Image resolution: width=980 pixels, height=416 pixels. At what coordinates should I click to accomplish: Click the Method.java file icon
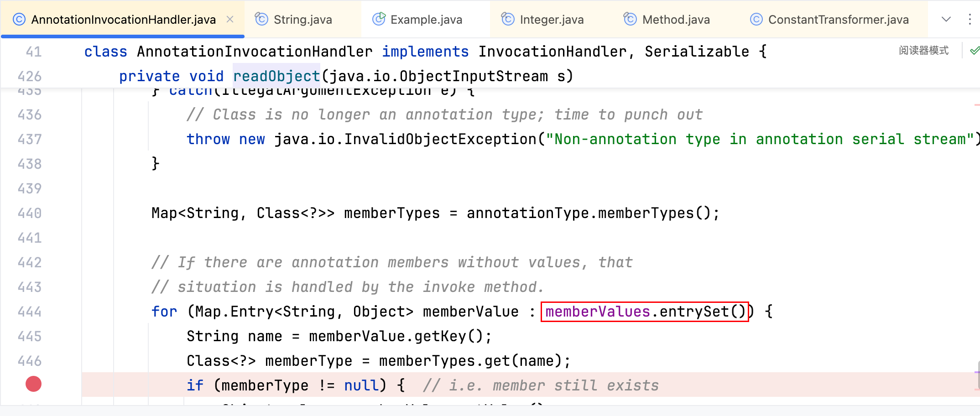pyautogui.click(x=630, y=19)
